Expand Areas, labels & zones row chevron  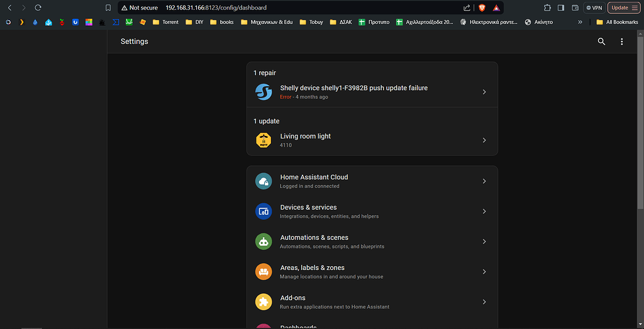coord(484,272)
